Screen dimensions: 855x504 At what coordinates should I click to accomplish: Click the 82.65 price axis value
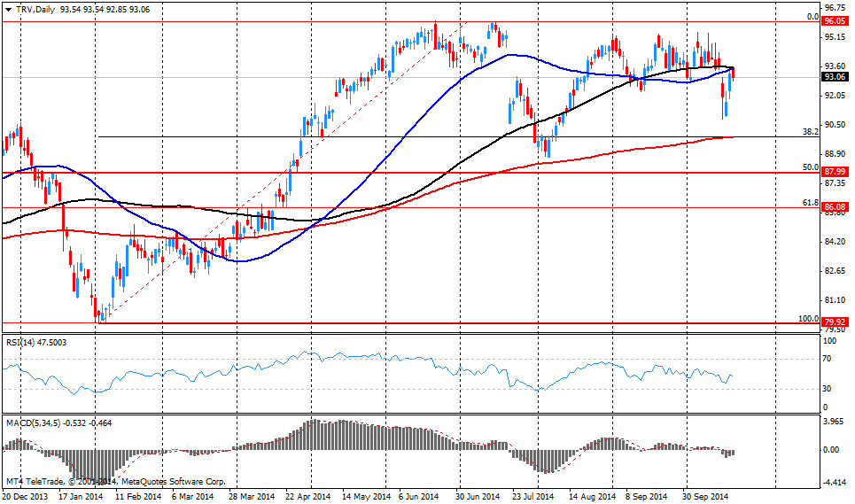pos(835,271)
